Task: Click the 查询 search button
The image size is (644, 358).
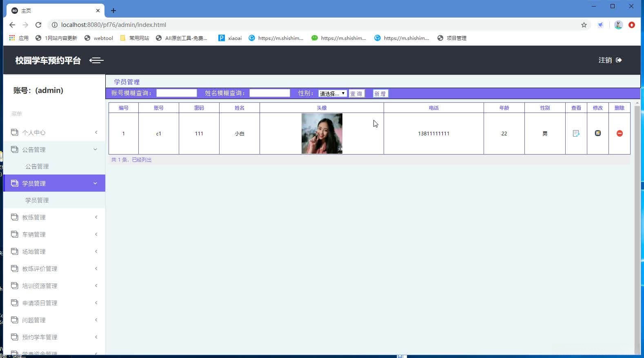Action: (x=356, y=93)
